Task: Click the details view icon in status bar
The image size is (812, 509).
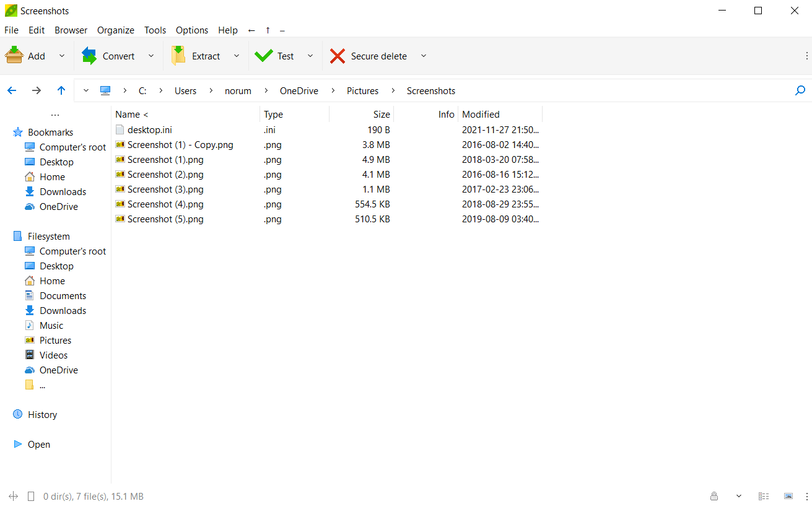Action: pyautogui.click(x=763, y=496)
